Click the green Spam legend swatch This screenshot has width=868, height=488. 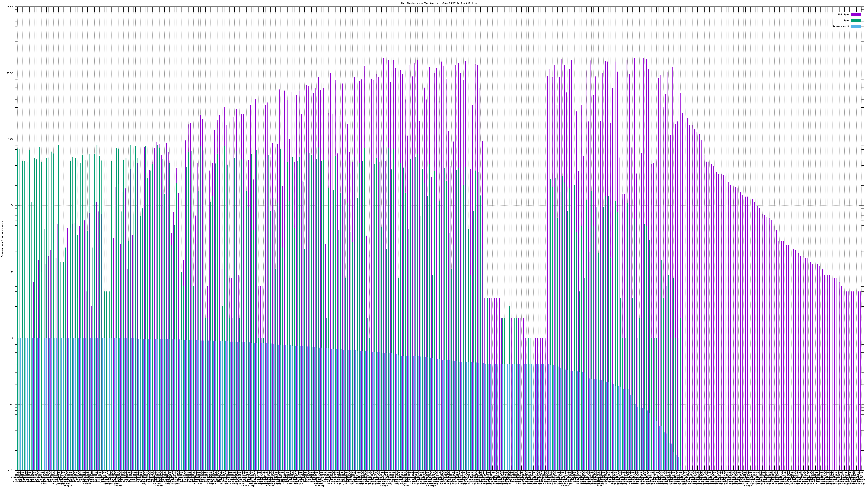point(856,21)
